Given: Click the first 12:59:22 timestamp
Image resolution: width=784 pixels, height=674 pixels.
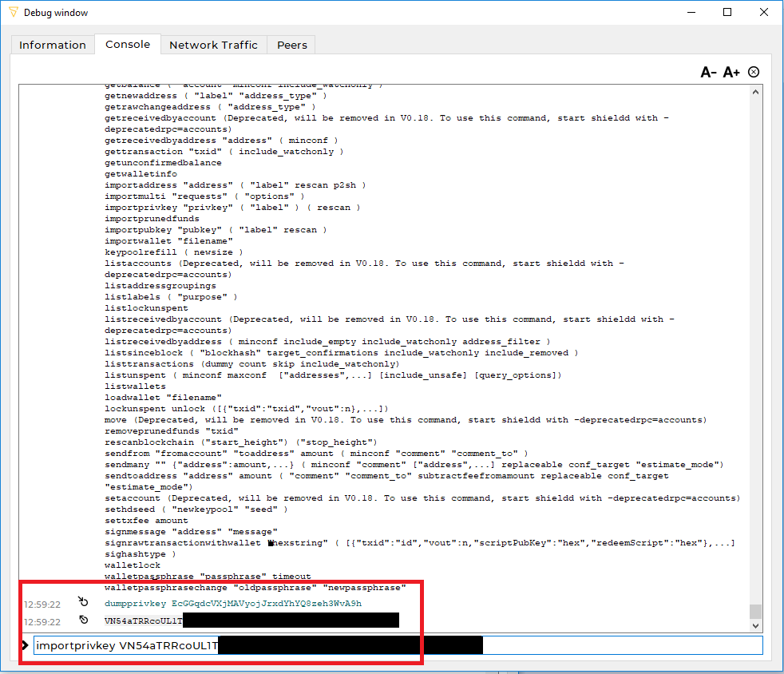Looking at the screenshot, I should point(42,605).
